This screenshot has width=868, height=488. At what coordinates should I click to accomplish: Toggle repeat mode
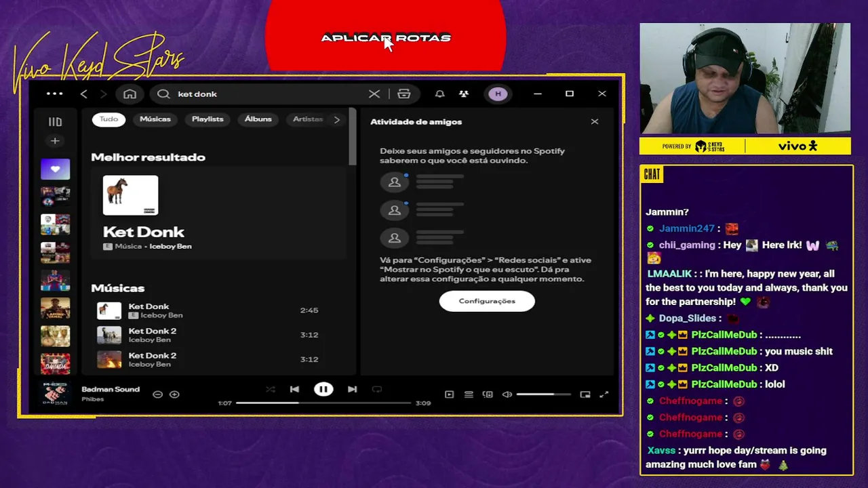pyautogui.click(x=377, y=389)
